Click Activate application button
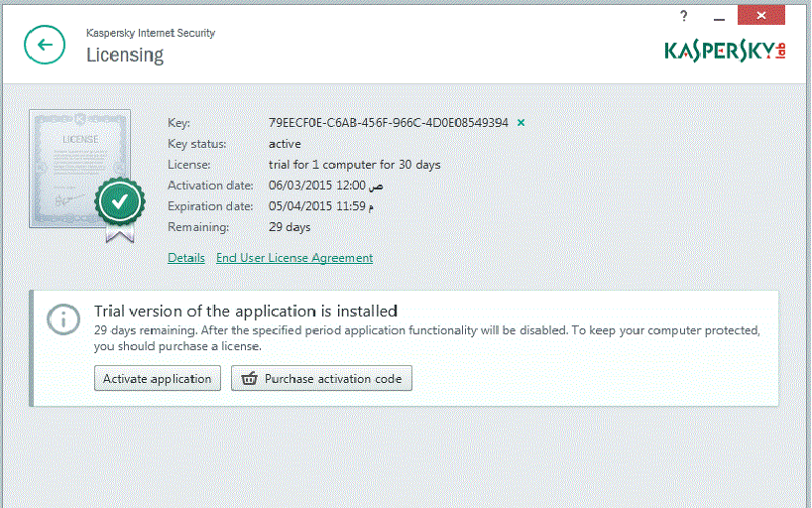The width and height of the screenshot is (812, 508). pos(158,378)
